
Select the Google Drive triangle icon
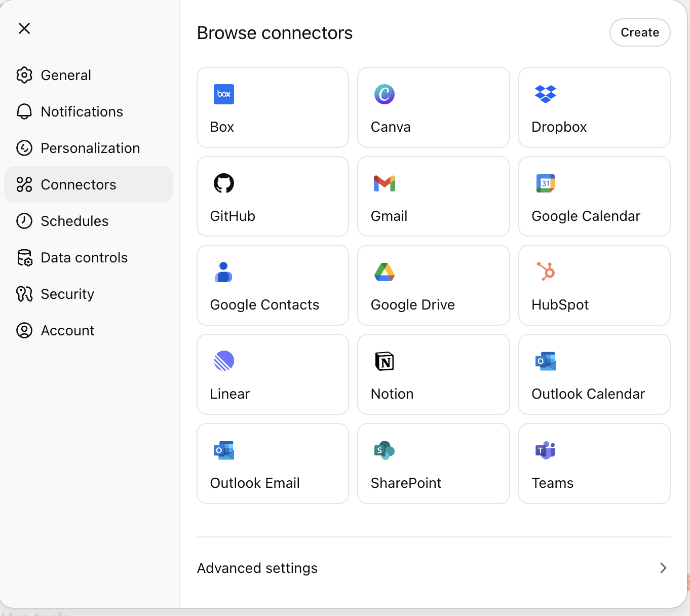[x=384, y=272]
